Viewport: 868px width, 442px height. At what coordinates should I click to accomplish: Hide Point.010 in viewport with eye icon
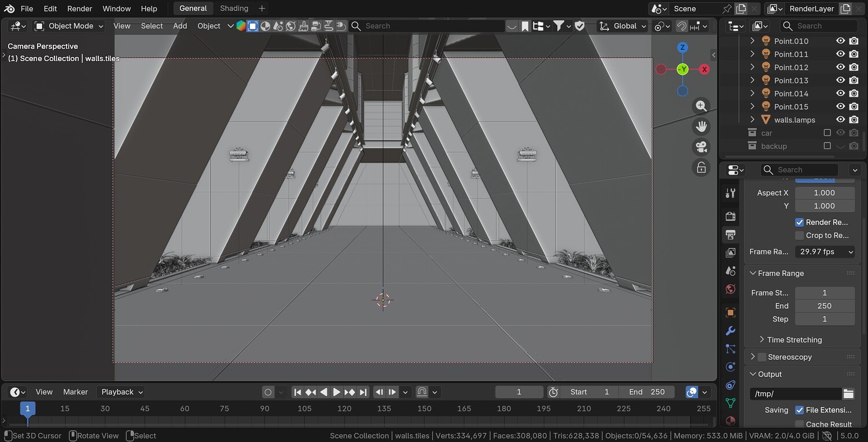[841, 41]
